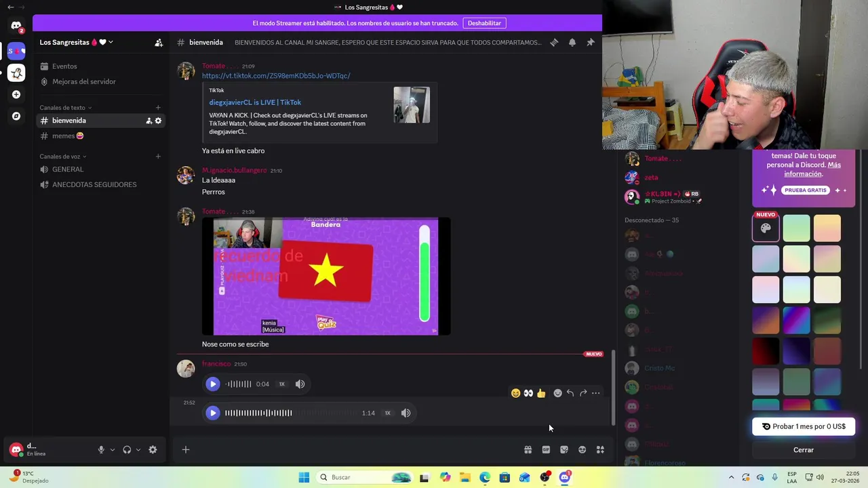This screenshot has height=488, width=868.
Task: Open the Vietnam flag quiz video attachment
Action: tap(326, 276)
